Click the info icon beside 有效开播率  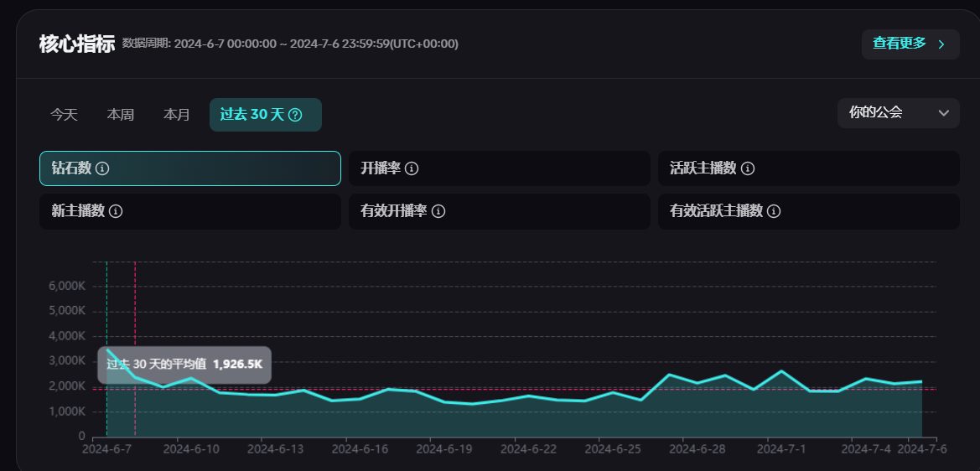point(438,211)
